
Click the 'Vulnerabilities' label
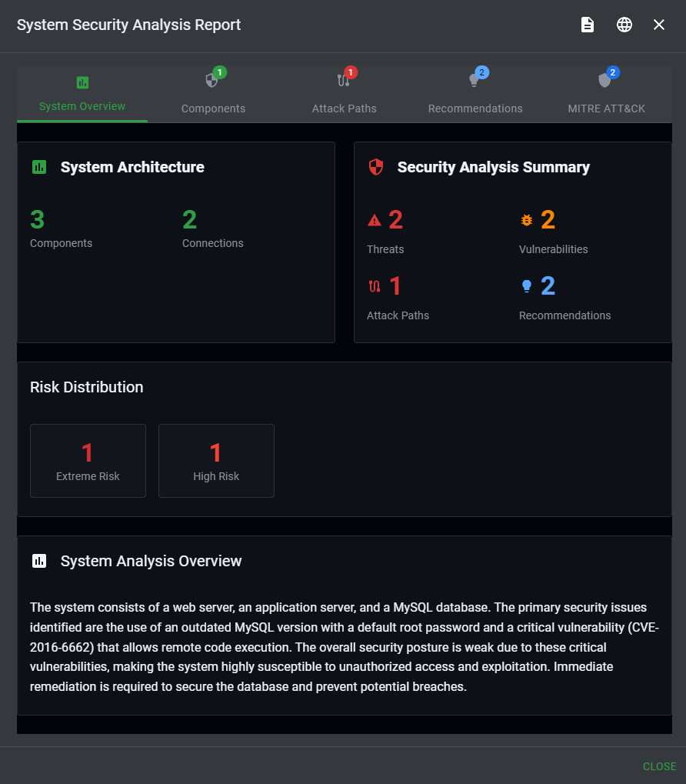click(554, 249)
